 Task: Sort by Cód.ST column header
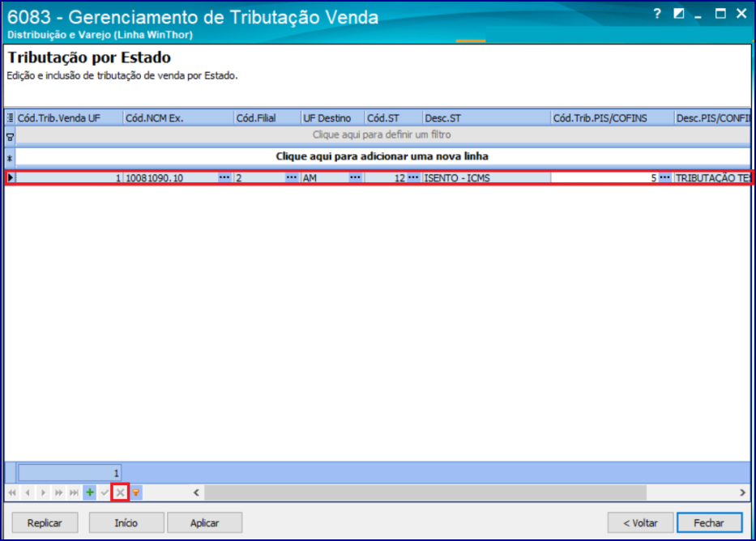[394, 118]
